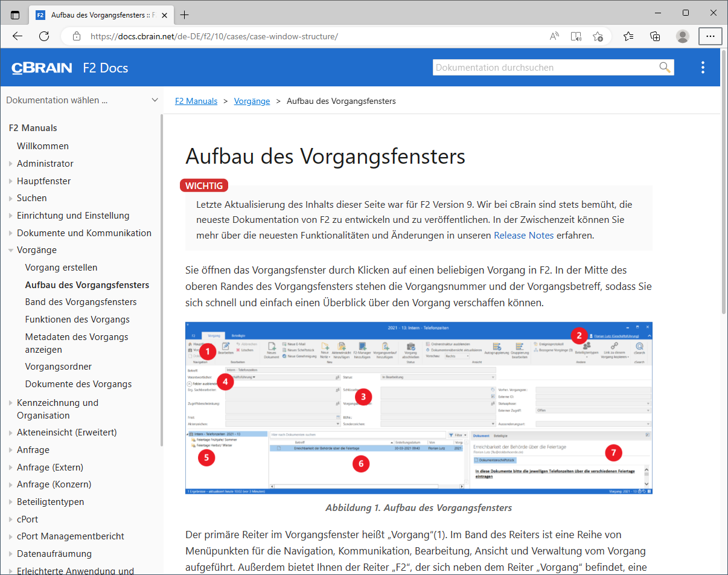728x575 pixels.
Task: Open Dokumente des Vorgangs page
Action: coord(78,384)
